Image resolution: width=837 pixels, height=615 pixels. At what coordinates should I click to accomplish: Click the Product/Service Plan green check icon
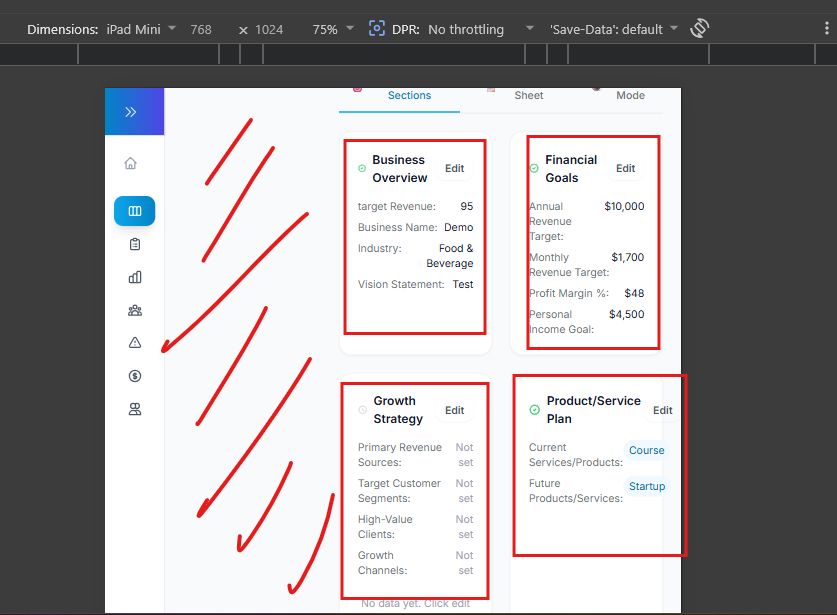pyautogui.click(x=534, y=410)
